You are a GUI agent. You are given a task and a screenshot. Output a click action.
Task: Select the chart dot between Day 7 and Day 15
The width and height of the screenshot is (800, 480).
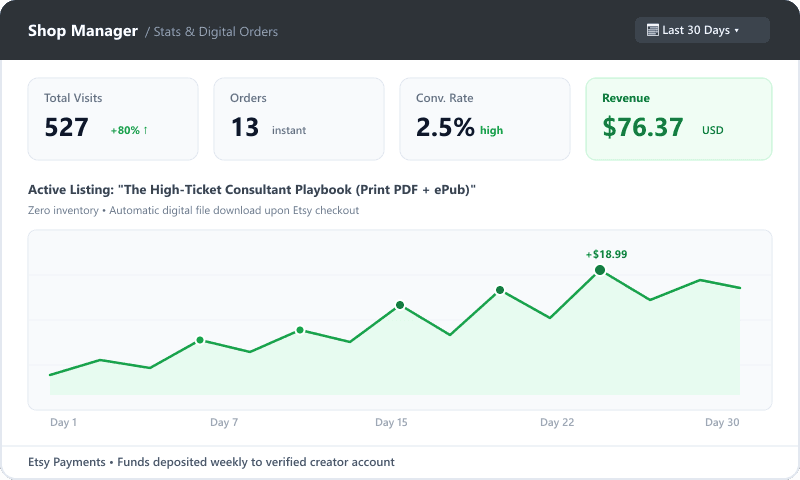(x=300, y=330)
